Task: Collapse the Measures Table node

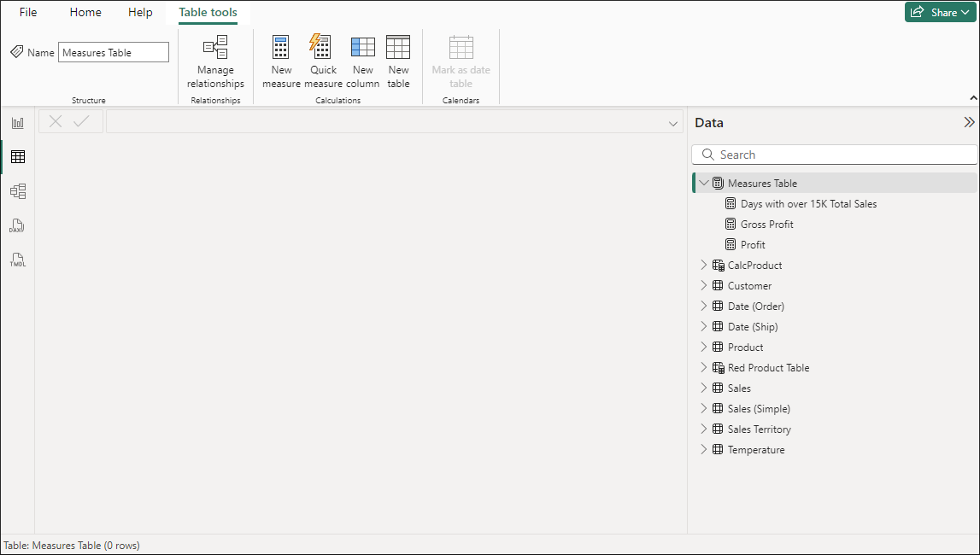Action: 704,183
